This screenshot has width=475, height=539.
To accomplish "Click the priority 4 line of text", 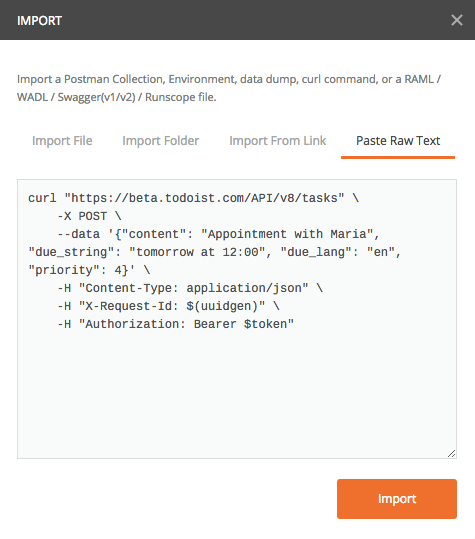I will pos(89,270).
